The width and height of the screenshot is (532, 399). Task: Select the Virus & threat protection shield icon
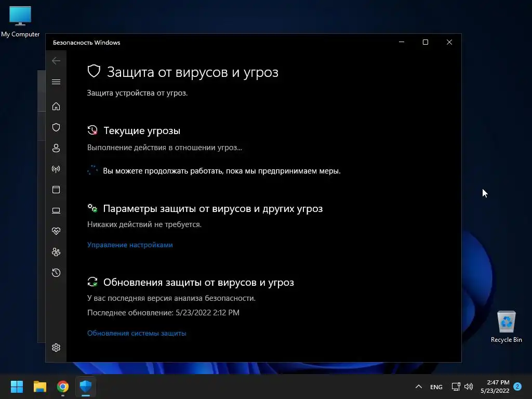(x=56, y=127)
